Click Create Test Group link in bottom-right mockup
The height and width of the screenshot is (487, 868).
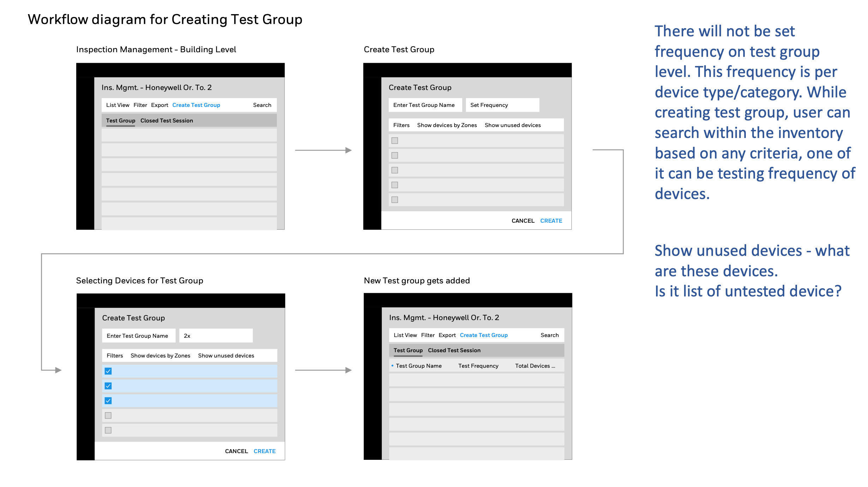point(483,335)
